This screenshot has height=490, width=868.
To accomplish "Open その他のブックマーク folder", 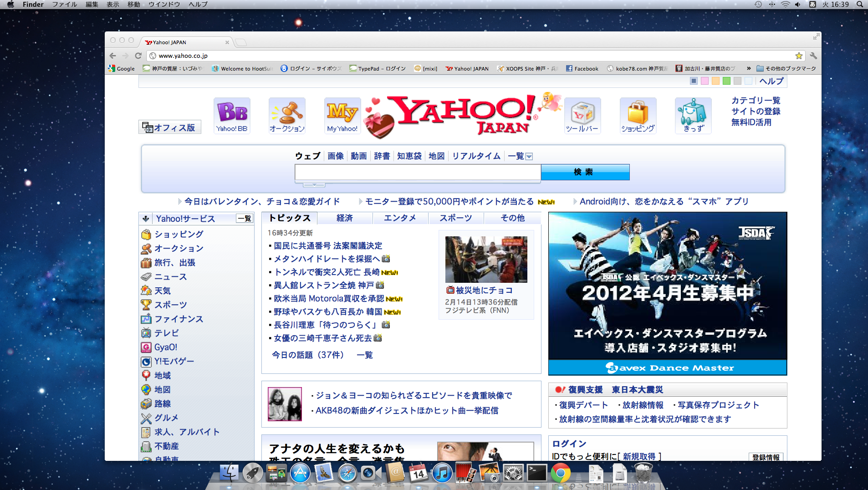I will [x=786, y=68].
